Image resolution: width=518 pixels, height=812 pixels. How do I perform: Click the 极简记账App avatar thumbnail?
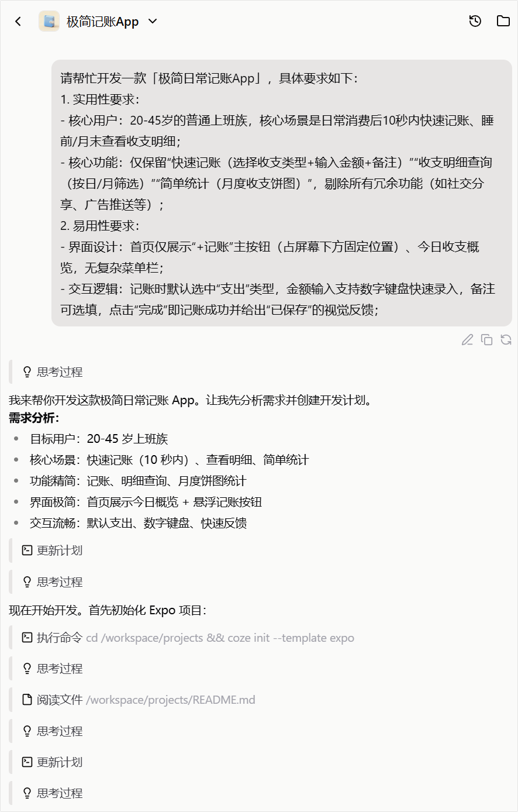point(49,22)
